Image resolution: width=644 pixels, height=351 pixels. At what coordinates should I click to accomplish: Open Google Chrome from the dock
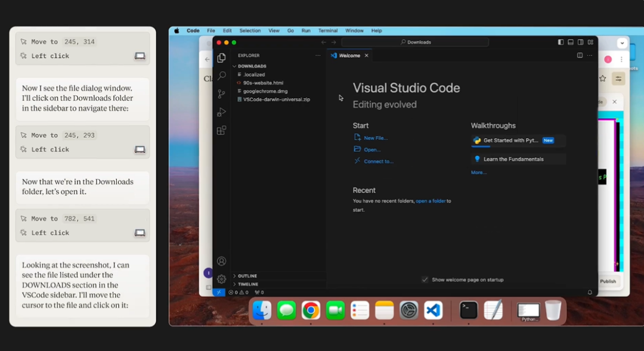point(311,310)
